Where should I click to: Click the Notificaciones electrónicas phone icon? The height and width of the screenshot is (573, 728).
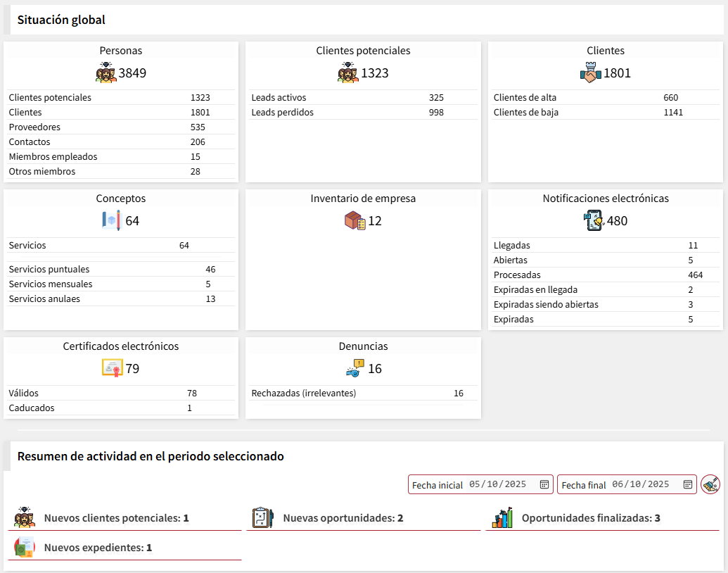coord(594,221)
